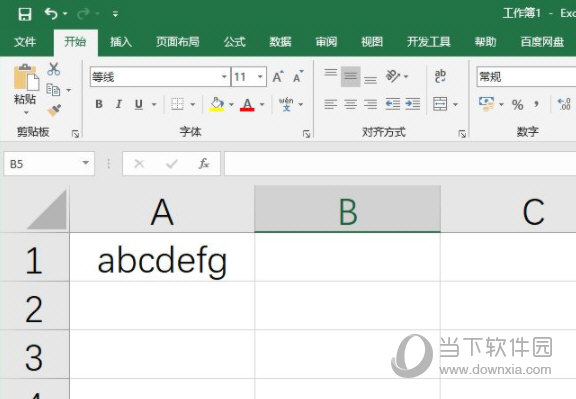Open the 数据 tab
576x399 pixels.
pyautogui.click(x=280, y=42)
